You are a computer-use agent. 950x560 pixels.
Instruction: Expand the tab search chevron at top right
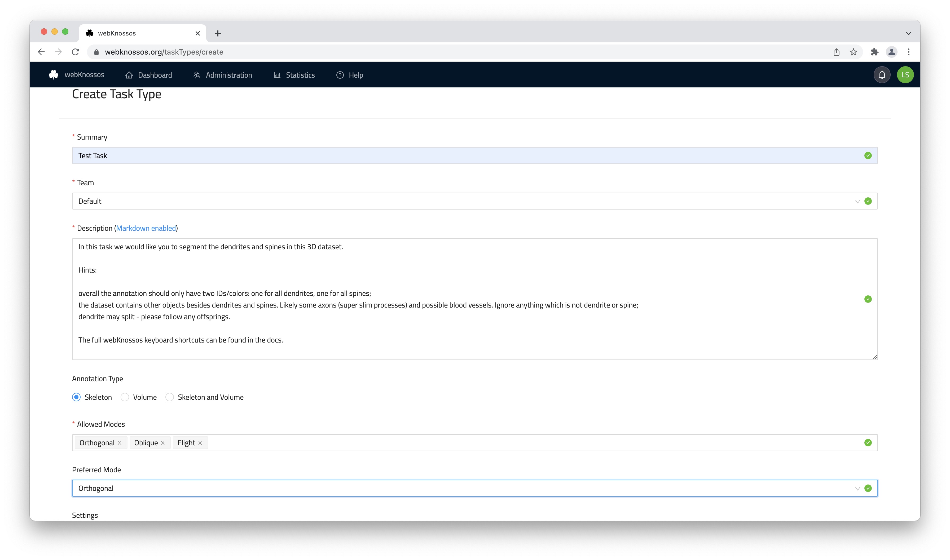tap(908, 33)
